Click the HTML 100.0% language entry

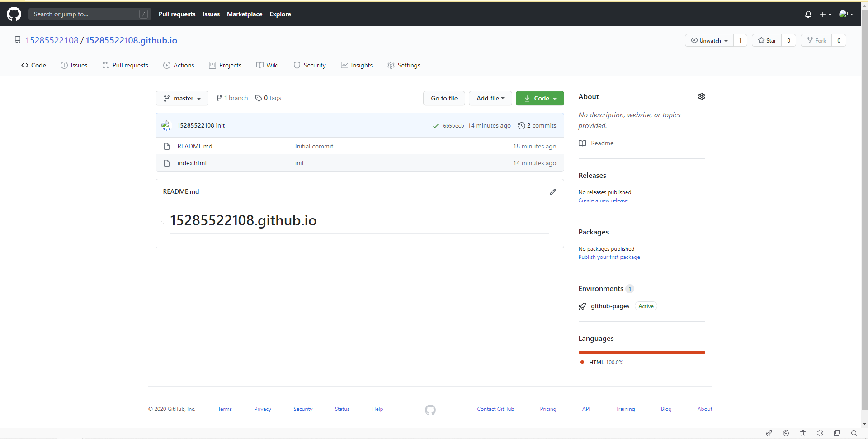tap(601, 363)
